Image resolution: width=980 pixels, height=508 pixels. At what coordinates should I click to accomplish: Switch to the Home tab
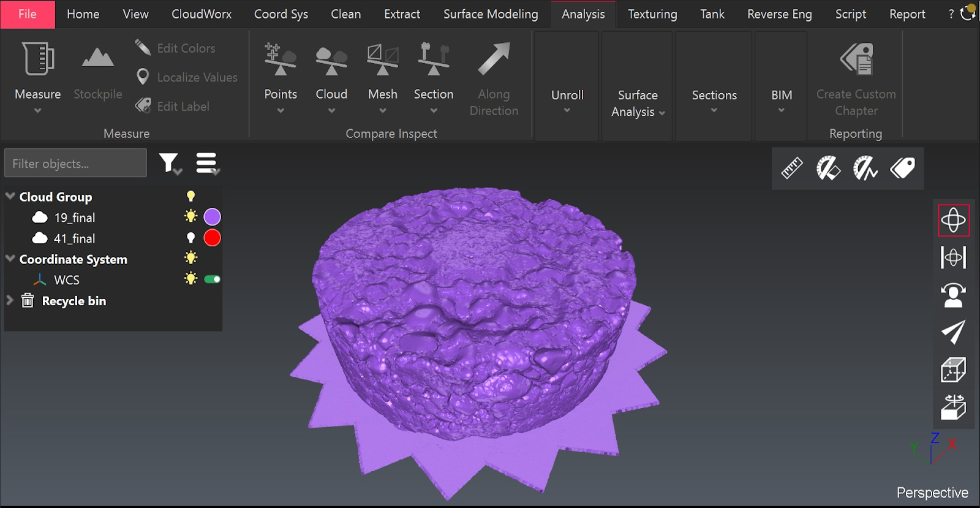click(x=83, y=14)
